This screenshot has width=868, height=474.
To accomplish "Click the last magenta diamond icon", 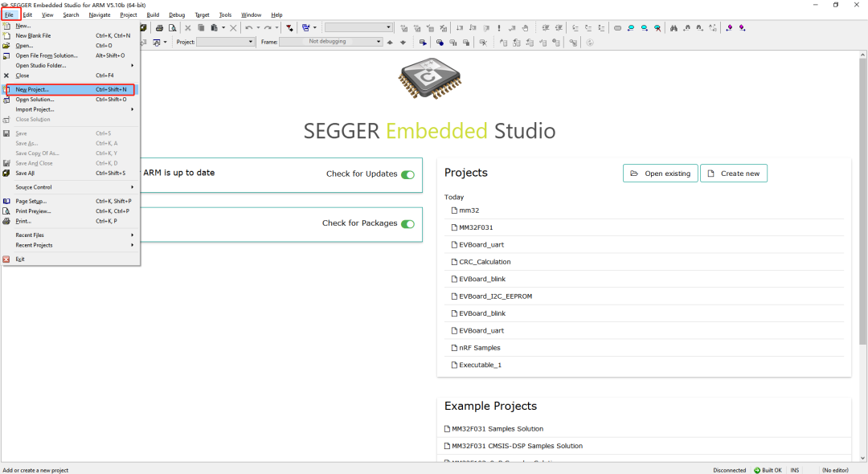I will tap(743, 27).
